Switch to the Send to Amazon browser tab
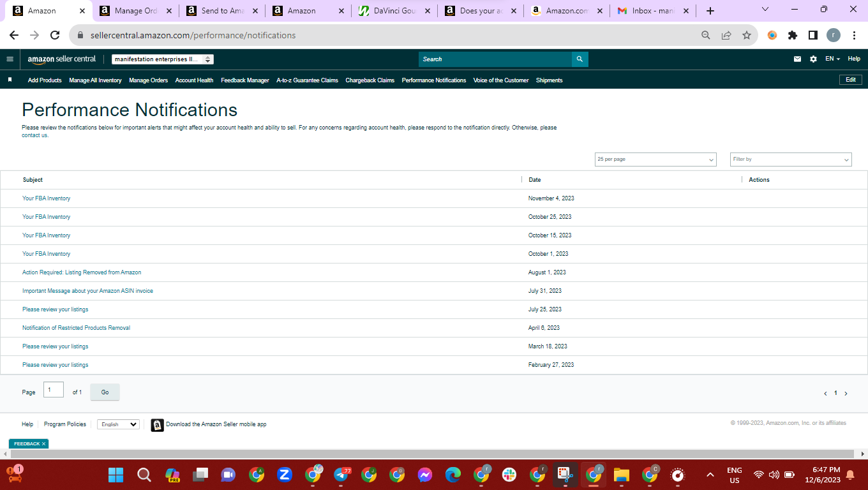 222,11
